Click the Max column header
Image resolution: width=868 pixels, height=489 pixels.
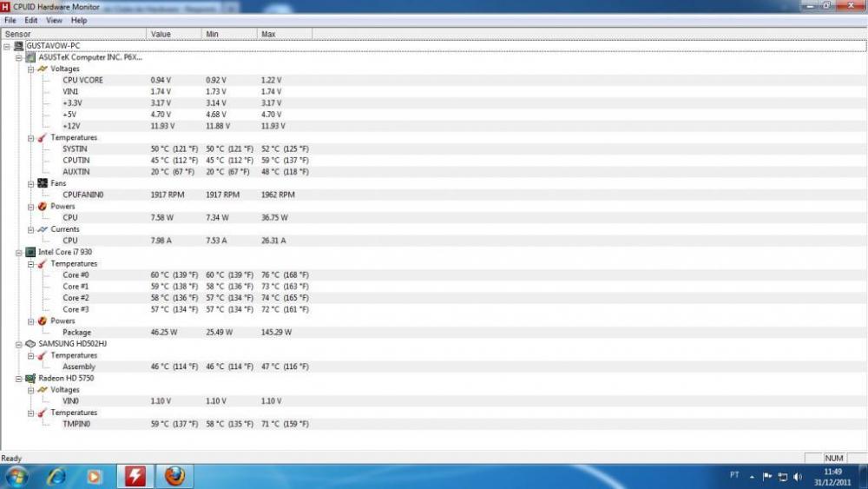pyautogui.click(x=269, y=34)
